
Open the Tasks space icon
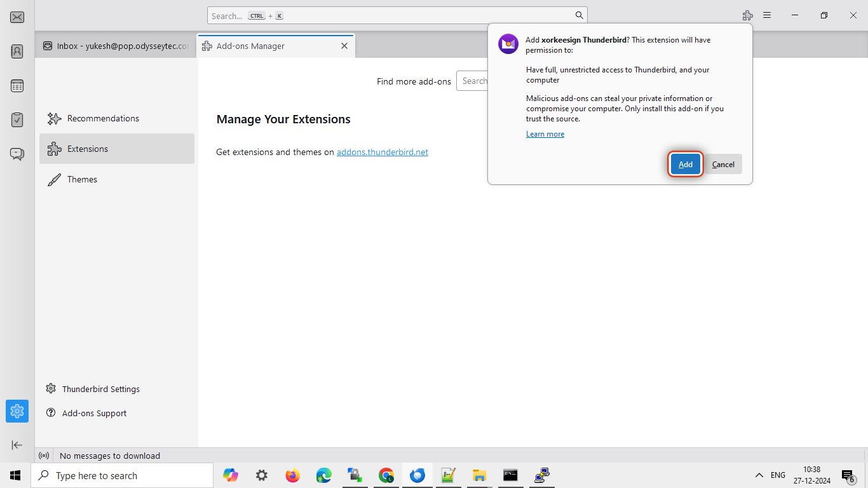tap(17, 119)
